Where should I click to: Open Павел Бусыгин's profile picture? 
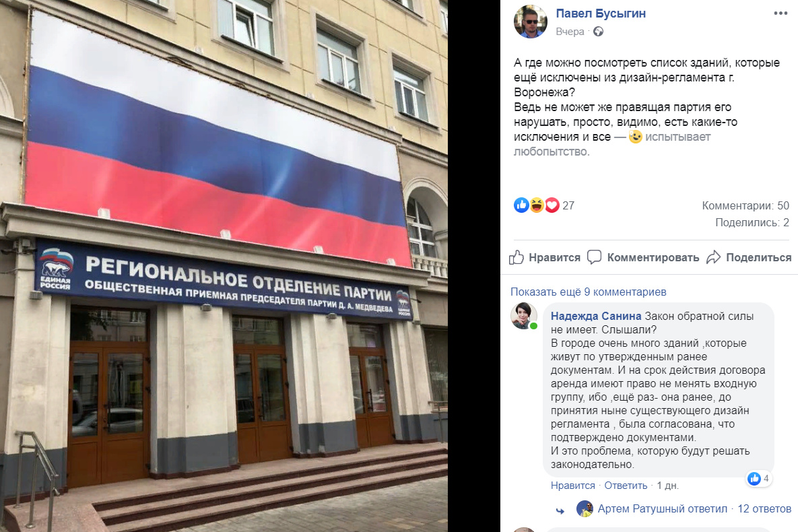click(x=530, y=22)
